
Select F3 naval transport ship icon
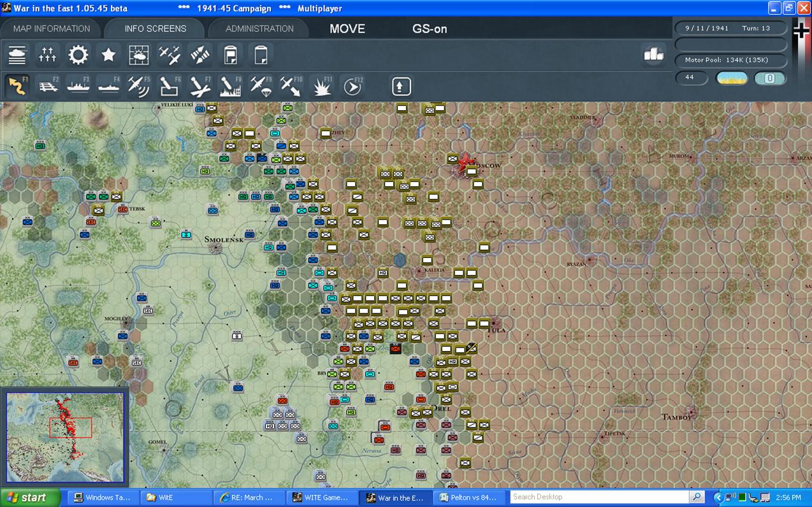coord(78,86)
